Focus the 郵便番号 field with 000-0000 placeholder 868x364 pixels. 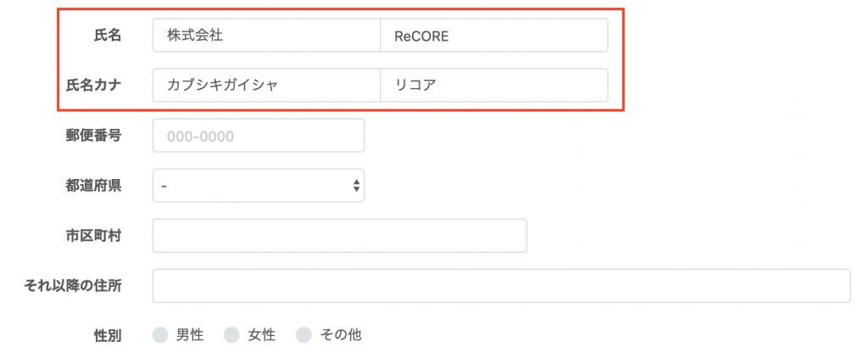[259, 135]
